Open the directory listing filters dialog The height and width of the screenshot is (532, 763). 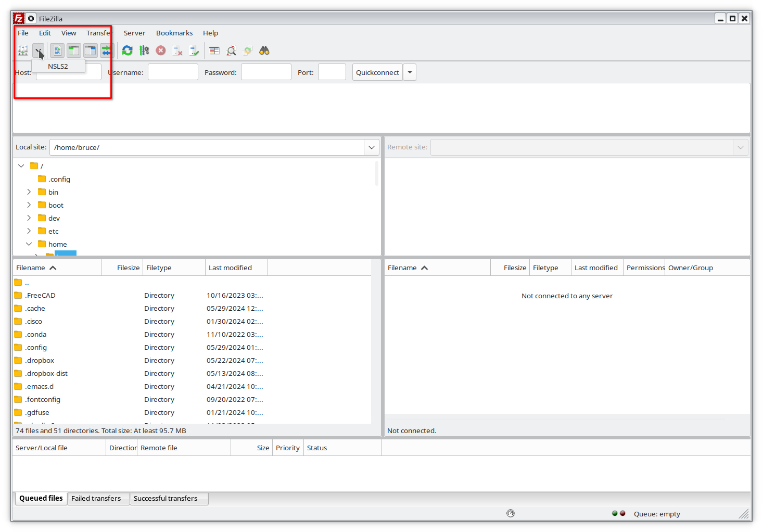(x=214, y=50)
